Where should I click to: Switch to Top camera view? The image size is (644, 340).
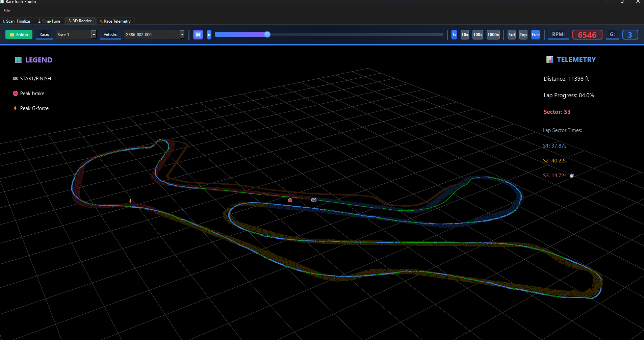tap(523, 34)
